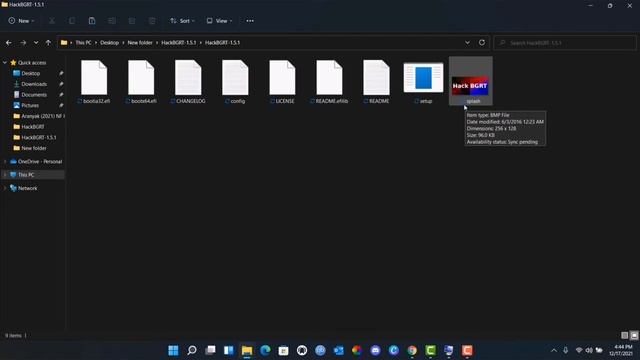Click the Delete trash icon
Viewport: 640px width, 360px height.
[x=152, y=21]
